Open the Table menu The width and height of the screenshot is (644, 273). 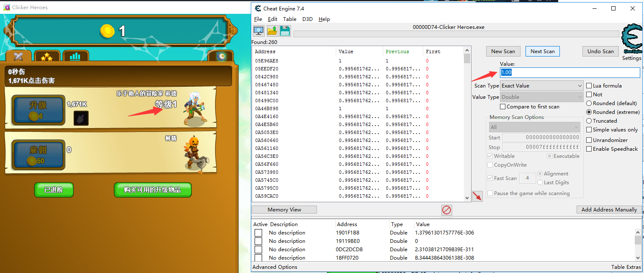(x=290, y=19)
